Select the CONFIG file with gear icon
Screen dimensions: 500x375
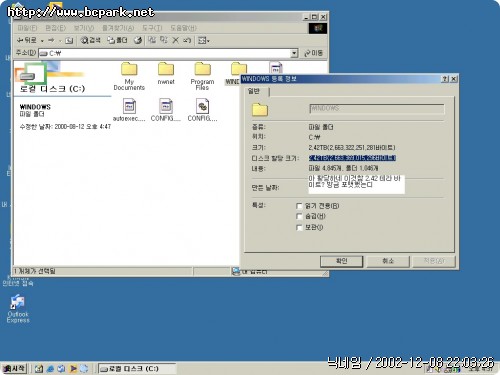202,110
